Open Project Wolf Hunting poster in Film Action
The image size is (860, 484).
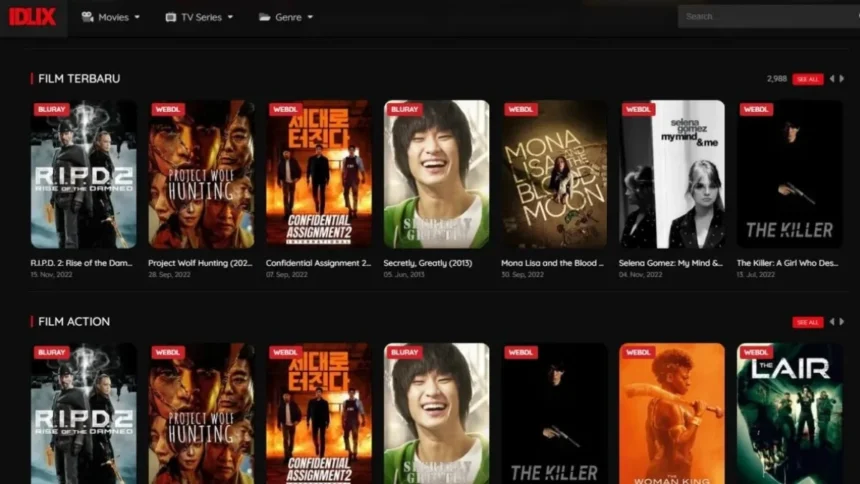pos(201,413)
